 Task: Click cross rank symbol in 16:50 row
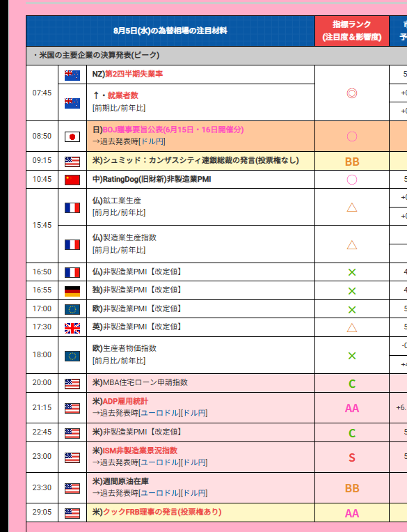click(352, 272)
